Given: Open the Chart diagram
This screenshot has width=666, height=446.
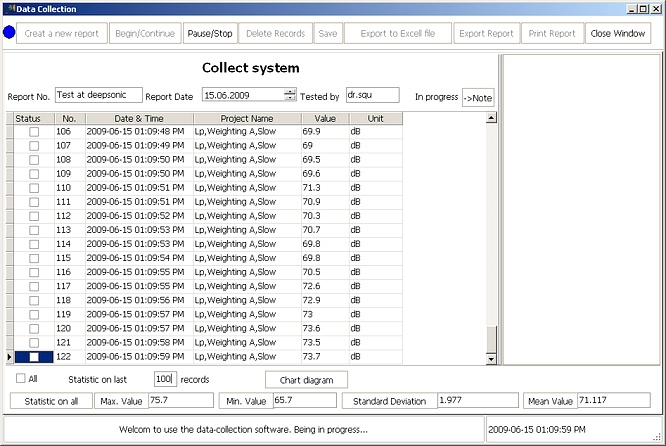Looking at the screenshot, I should click(x=306, y=380).
